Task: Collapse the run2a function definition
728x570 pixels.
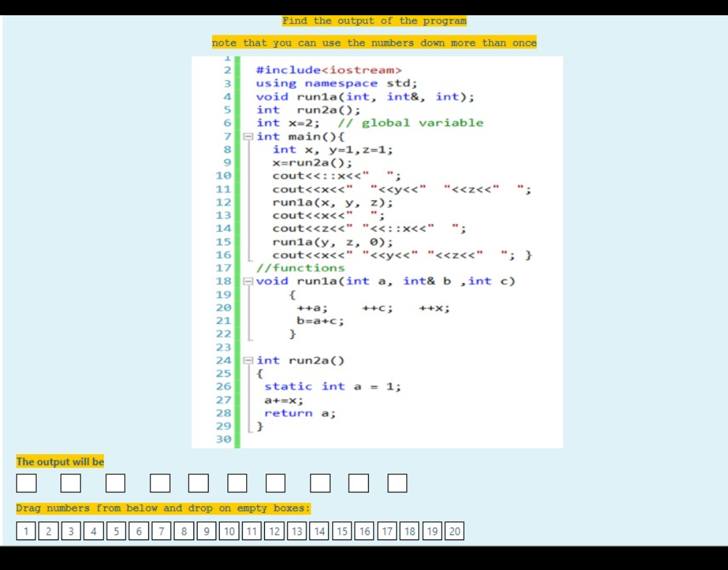Action: (250, 360)
